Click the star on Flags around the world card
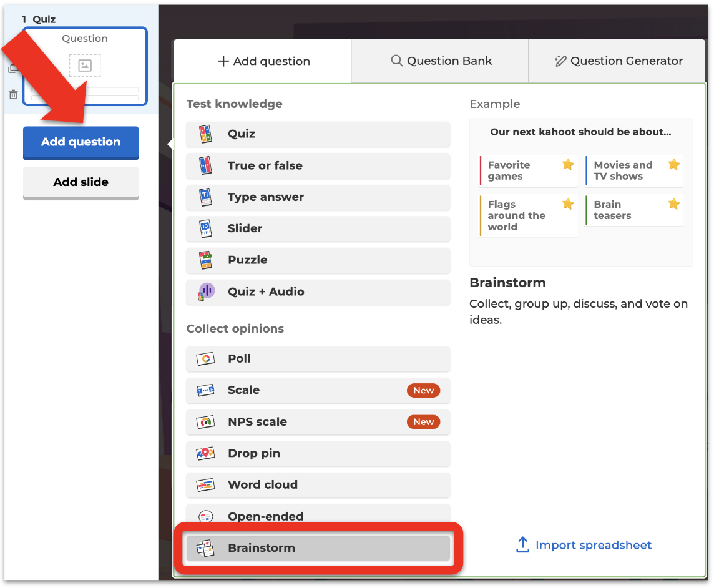 [568, 203]
